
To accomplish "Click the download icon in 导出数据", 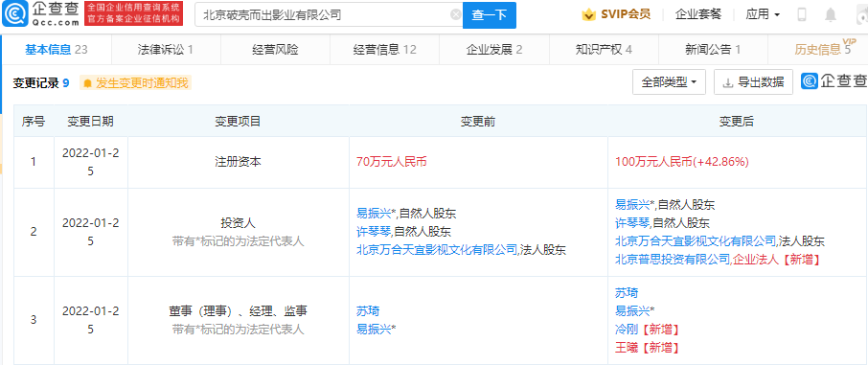I will click(728, 83).
